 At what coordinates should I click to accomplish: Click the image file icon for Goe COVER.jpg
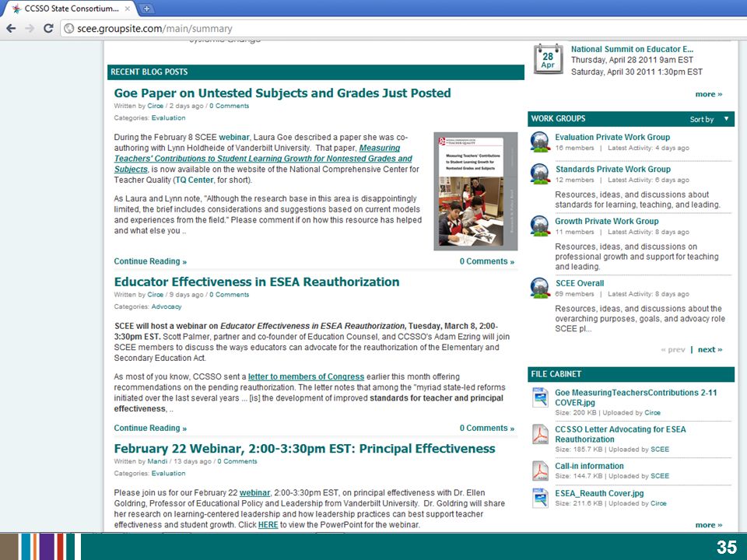click(540, 397)
